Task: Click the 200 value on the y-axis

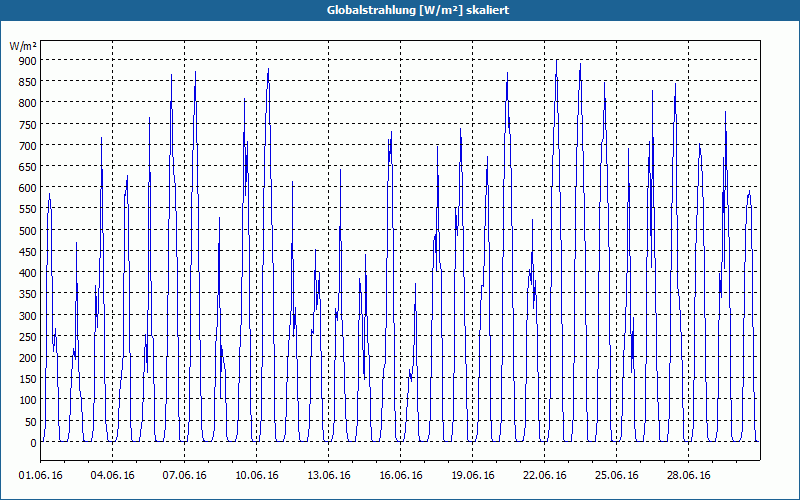Action: coord(28,358)
